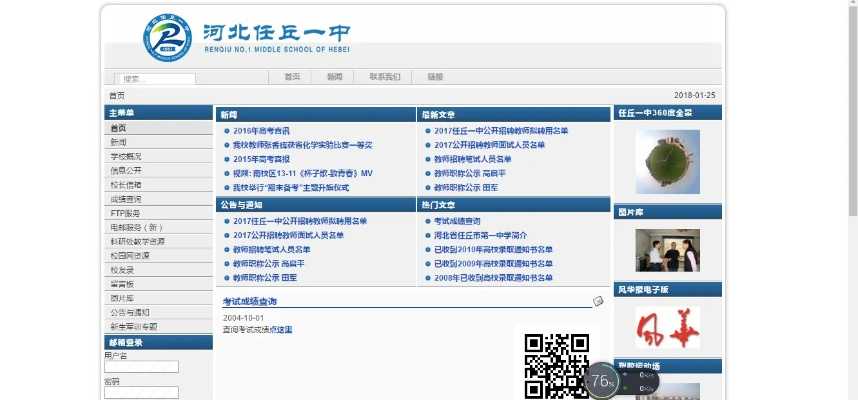
Task: Open the 河北省任丘市第一中学简介 link
Action: (x=481, y=235)
